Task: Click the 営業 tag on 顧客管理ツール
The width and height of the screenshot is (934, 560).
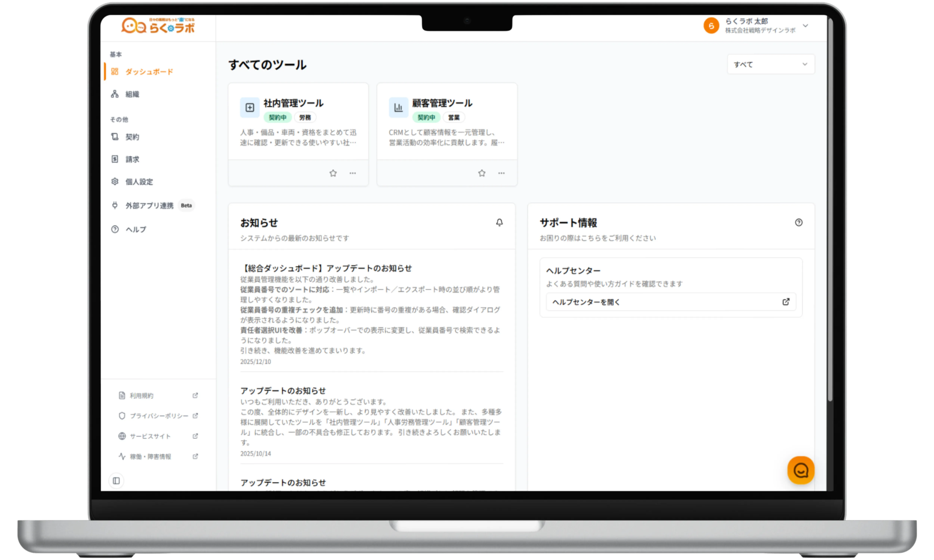Action: pyautogui.click(x=454, y=118)
